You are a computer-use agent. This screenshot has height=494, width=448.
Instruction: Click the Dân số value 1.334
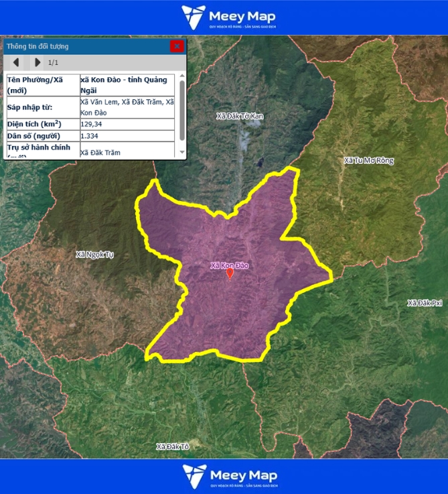90,136
